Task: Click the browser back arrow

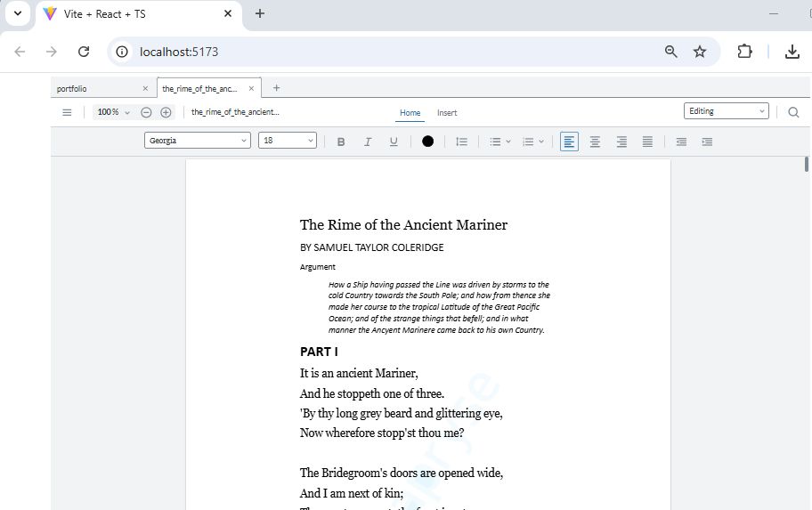Action: pyautogui.click(x=20, y=52)
